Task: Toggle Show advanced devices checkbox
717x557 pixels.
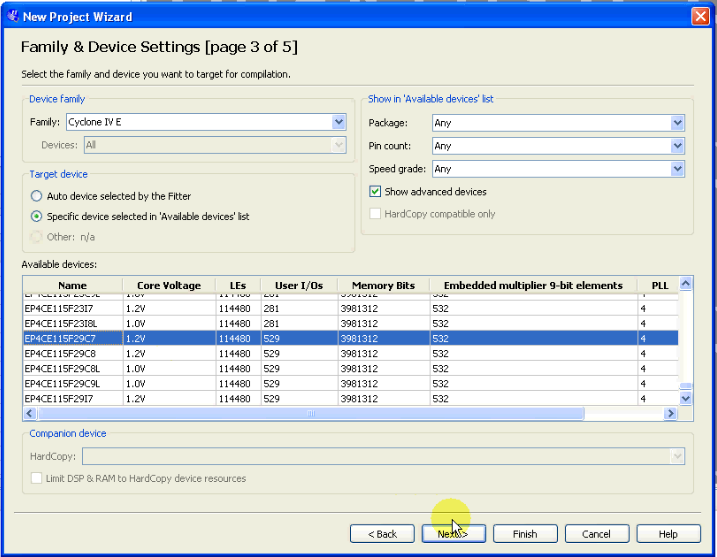Action: click(375, 192)
